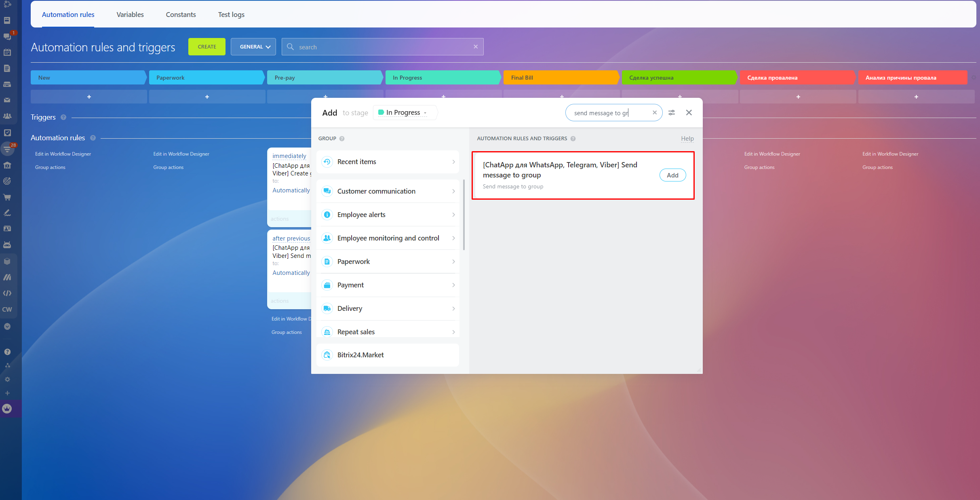
Task: Click the help question mark beside Triggers
Action: tap(63, 117)
